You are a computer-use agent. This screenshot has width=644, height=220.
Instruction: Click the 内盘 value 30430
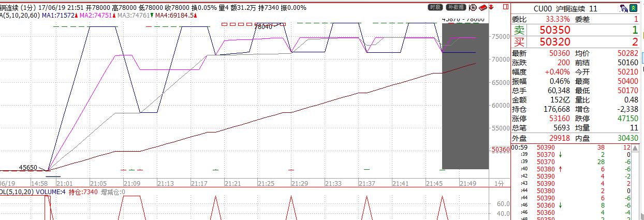[627, 138]
